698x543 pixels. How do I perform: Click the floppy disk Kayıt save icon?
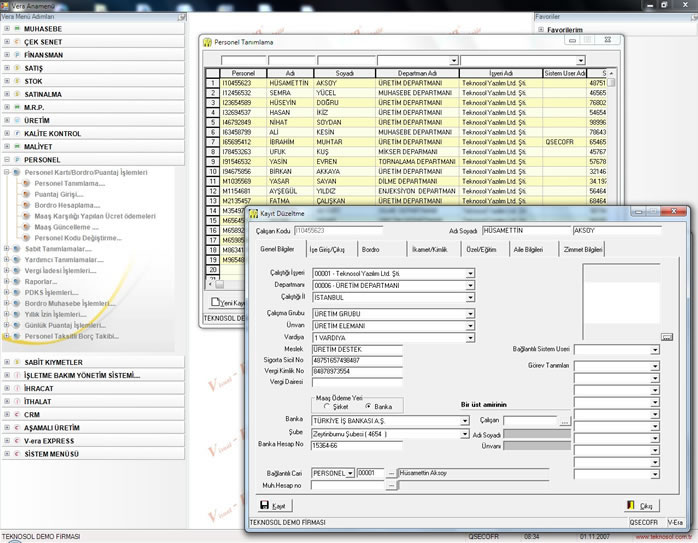click(264, 505)
